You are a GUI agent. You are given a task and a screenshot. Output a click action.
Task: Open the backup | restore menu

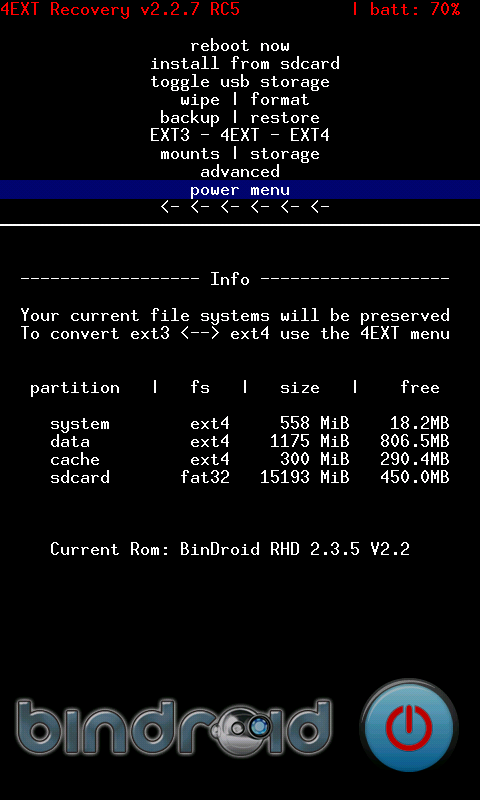tap(240, 117)
